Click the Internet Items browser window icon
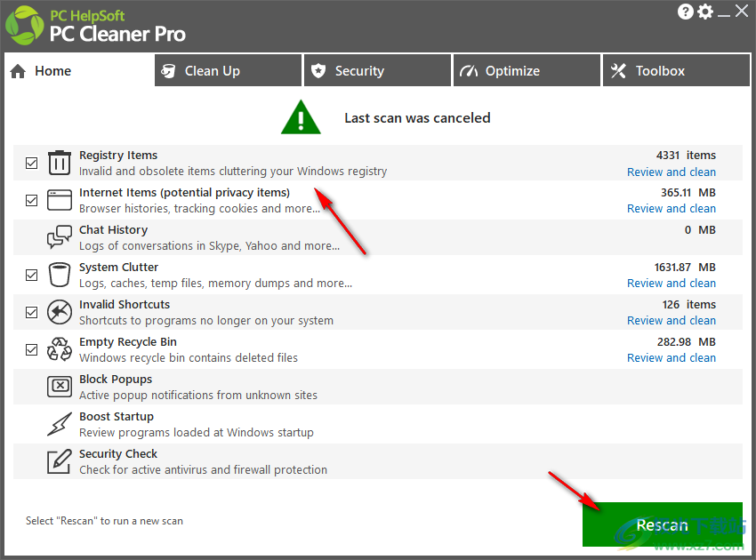 coord(60,200)
